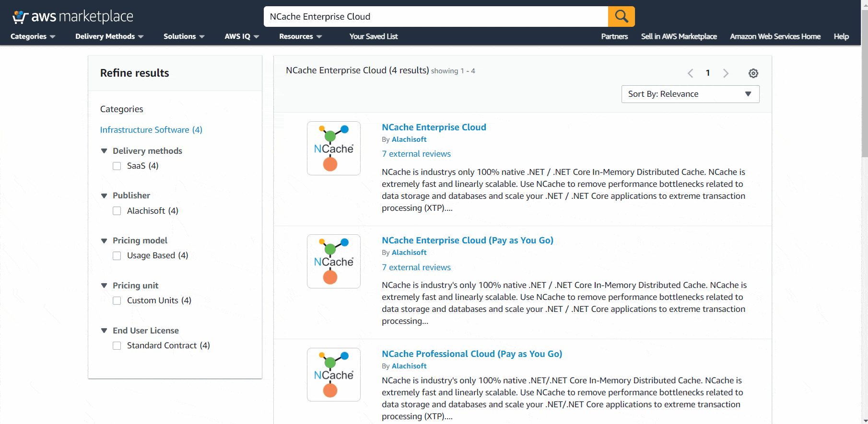The width and height of the screenshot is (868, 424).
Task: Open the AWS IQ navigation dropdown
Action: pos(242,36)
